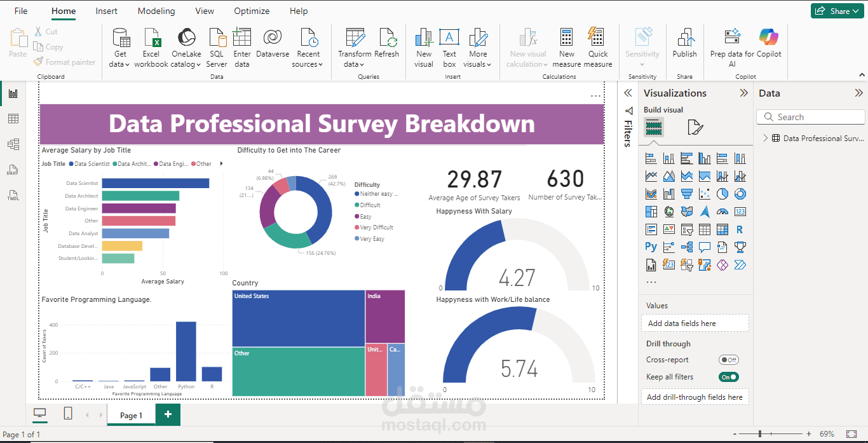Collapse the Visualizations pane

pyautogui.click(x=744, y=93)
